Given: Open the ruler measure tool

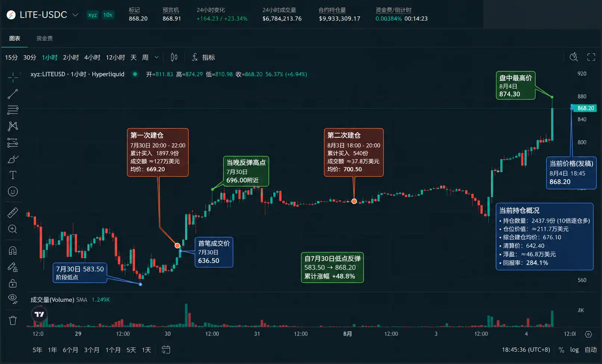Looking at the screenshot, I should point(13,212).
